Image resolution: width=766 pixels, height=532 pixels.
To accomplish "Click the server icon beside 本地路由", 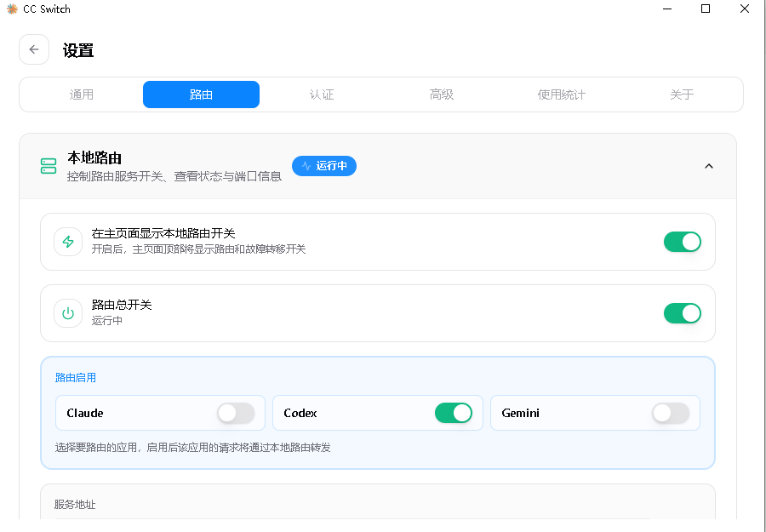I will [x=49, y=166].
